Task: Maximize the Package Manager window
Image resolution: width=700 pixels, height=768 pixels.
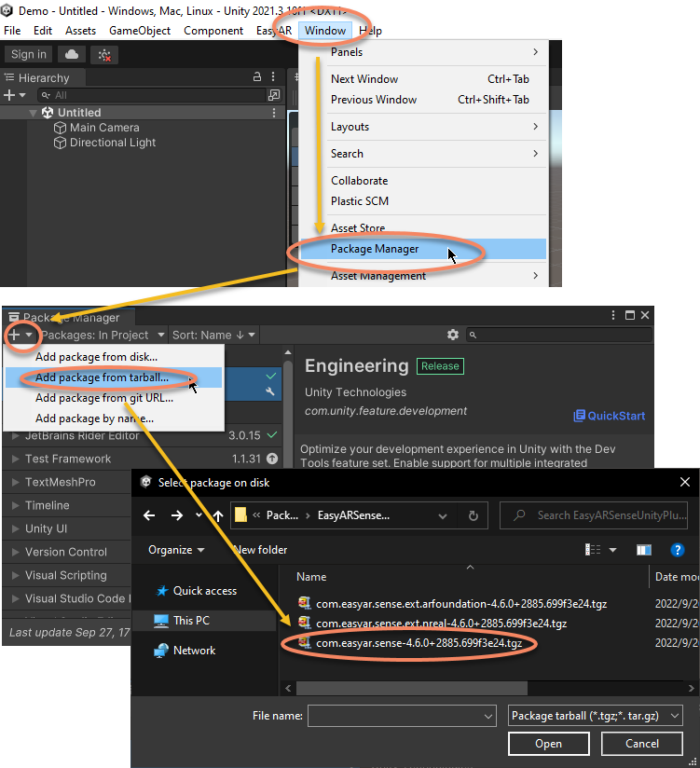Action: pos(630,315)
